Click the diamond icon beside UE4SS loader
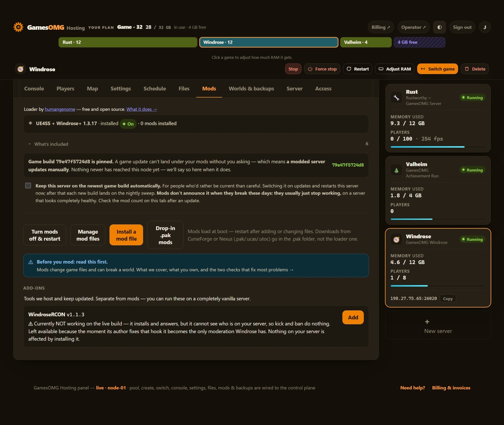Screen dimensions: 504x425 (30, 123)
